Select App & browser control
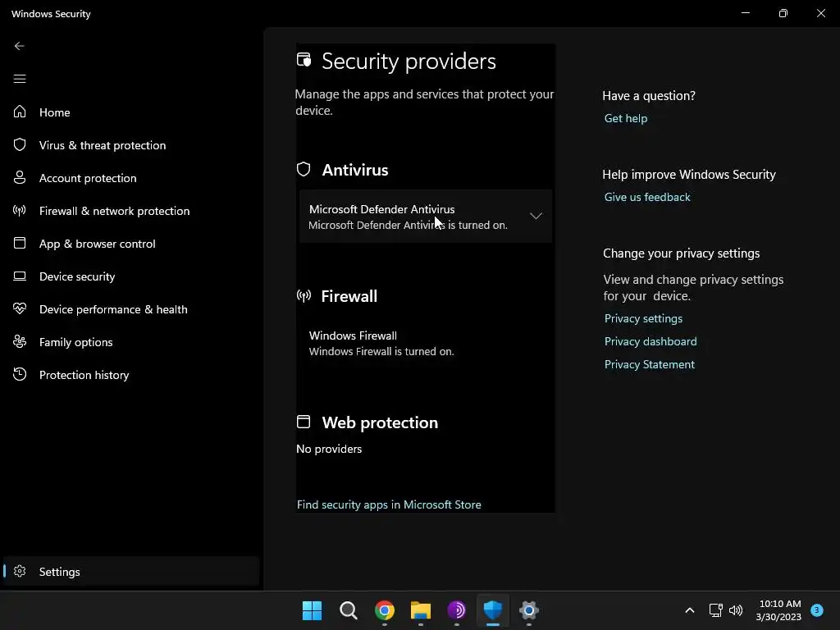The width and height of the screenshot is (840, 630). pyautogui.click(x=131, y=244)
